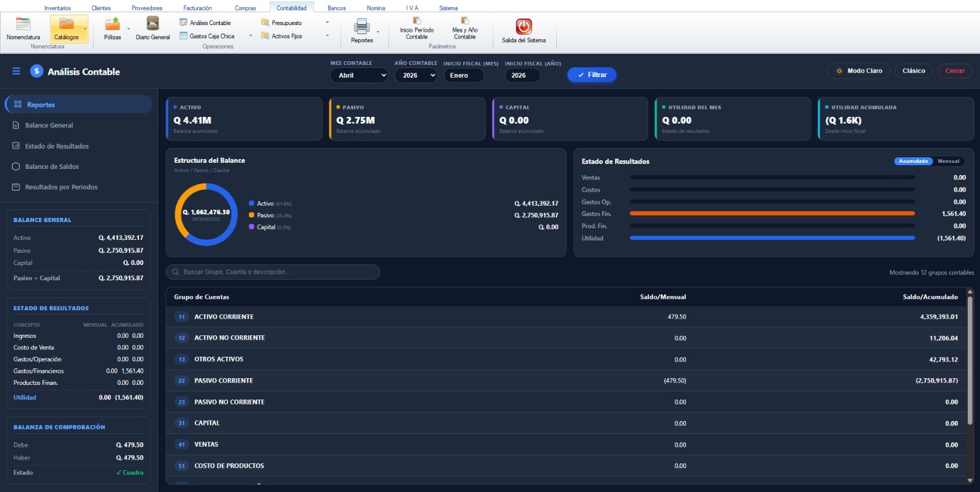Open the Bancos tab
The image size is (980, 492).
337,8
